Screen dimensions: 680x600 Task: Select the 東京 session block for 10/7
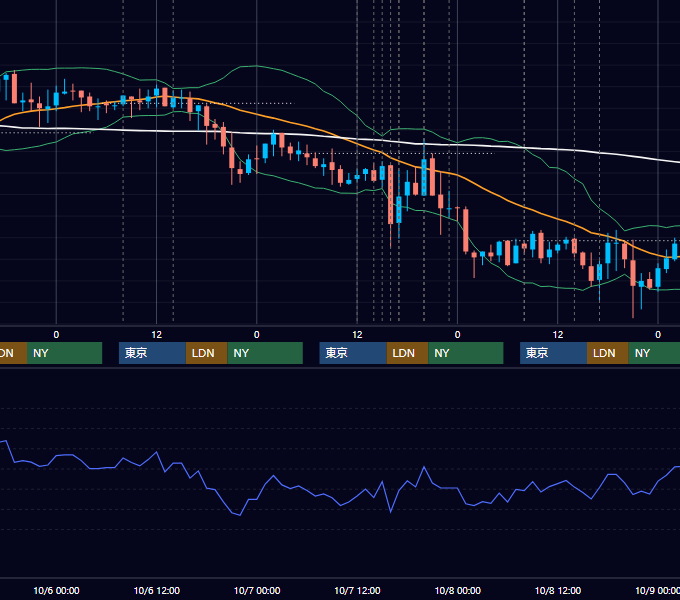pyautogui.click(x=353, y=353)
